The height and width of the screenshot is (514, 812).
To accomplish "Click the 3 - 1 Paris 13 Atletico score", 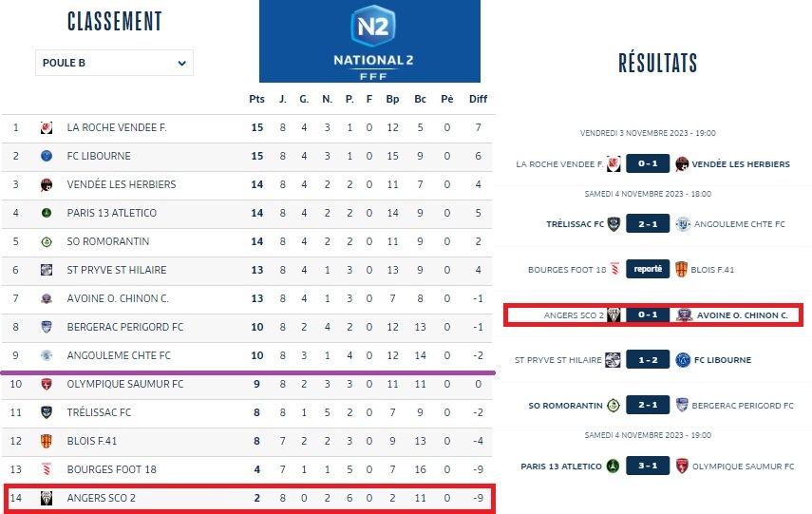I will pos(648,466).
